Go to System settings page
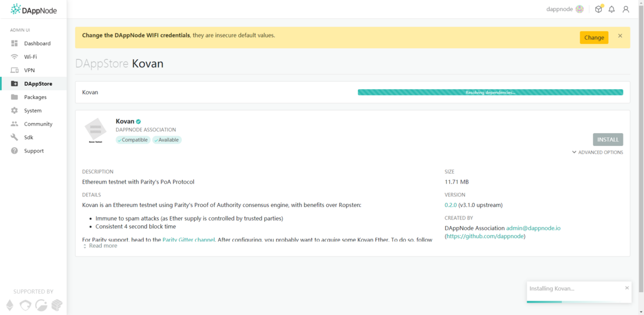Screen dimensions: 644x315 pyautogui.click(x=33, y=110)
